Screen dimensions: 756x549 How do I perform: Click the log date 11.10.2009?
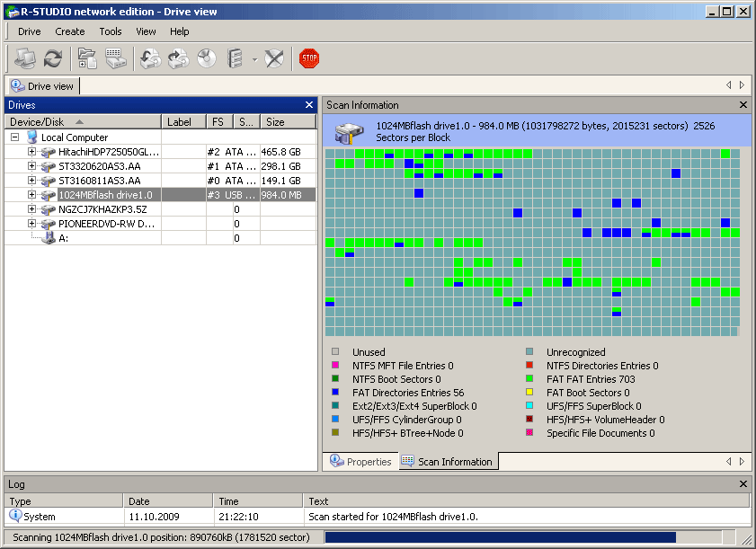coord(155,517)
